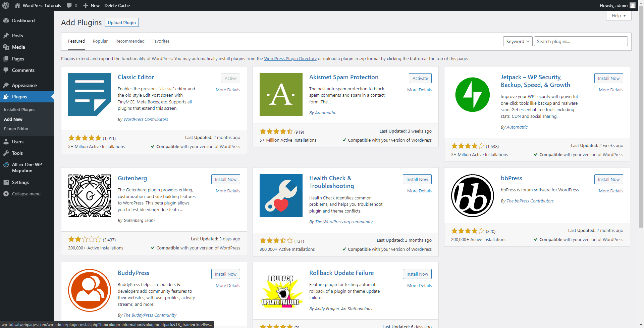
Task: Open WordPress Contributors author link
Action: click(146, 119)
